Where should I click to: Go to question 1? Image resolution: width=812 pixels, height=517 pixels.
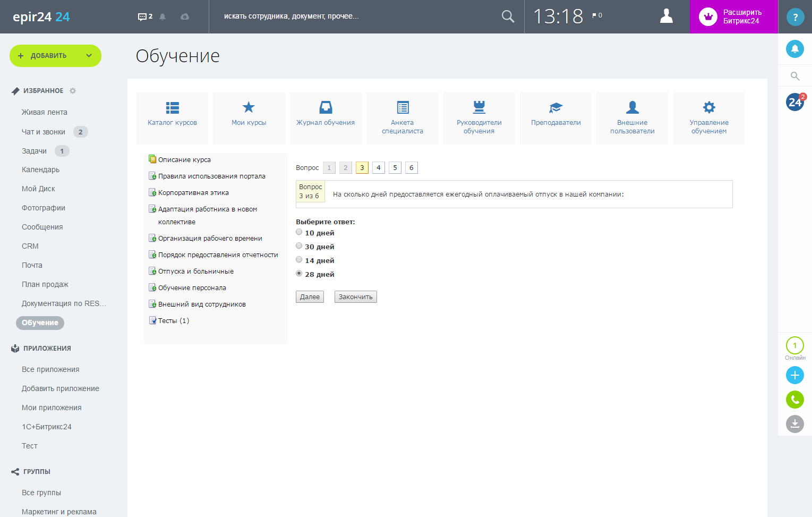coord(329,168)
